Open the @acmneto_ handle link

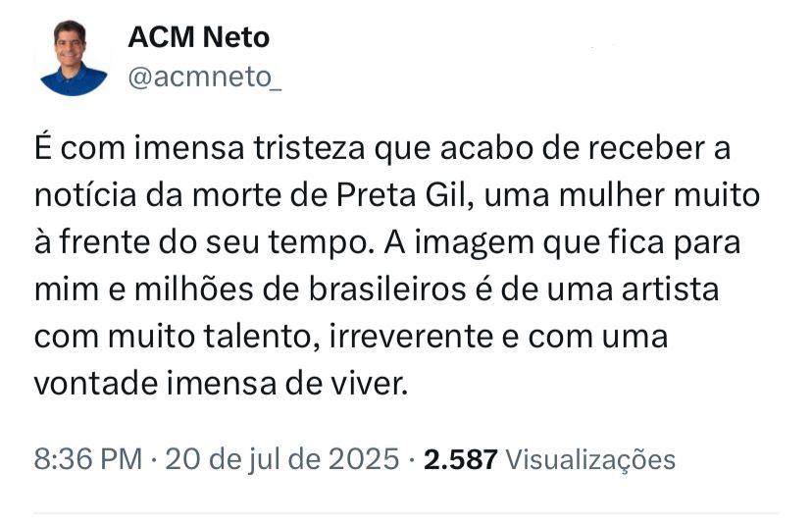coord(205,78)
